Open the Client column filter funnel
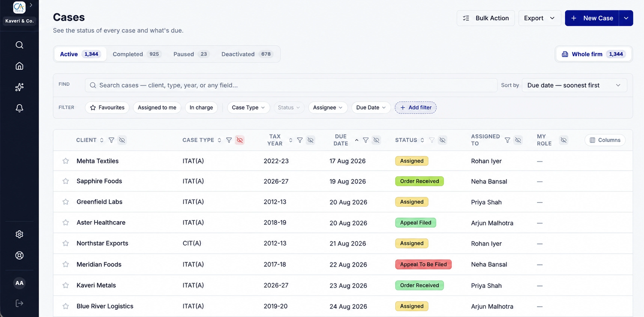The width and height of the screenshot is (644, 317). click(x=111, y=140)
